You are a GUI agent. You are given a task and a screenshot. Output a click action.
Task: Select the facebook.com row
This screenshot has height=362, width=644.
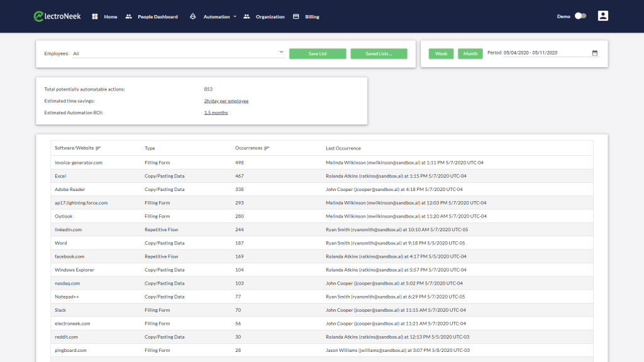[x=321, y=256]
